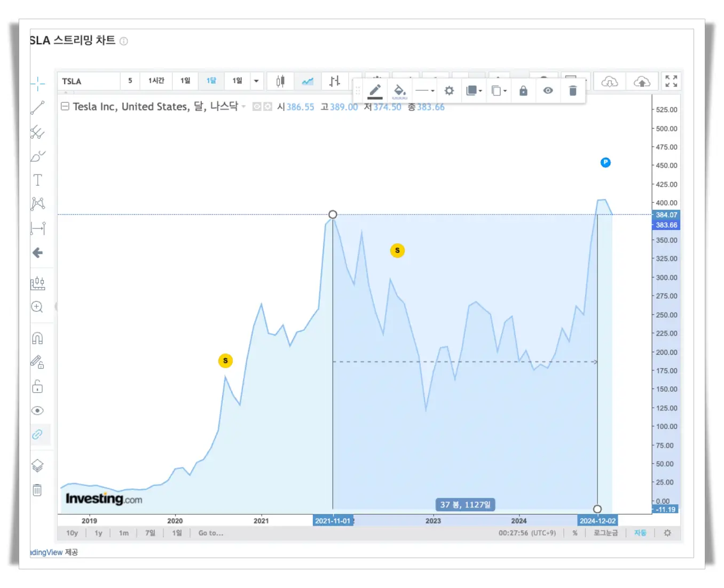
Task: Set the bottom range to 1일
Action: tap(177, 533)
